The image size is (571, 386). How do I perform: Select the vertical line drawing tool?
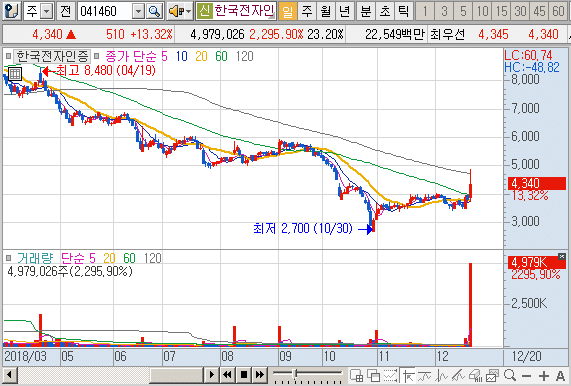coord(441,375)
